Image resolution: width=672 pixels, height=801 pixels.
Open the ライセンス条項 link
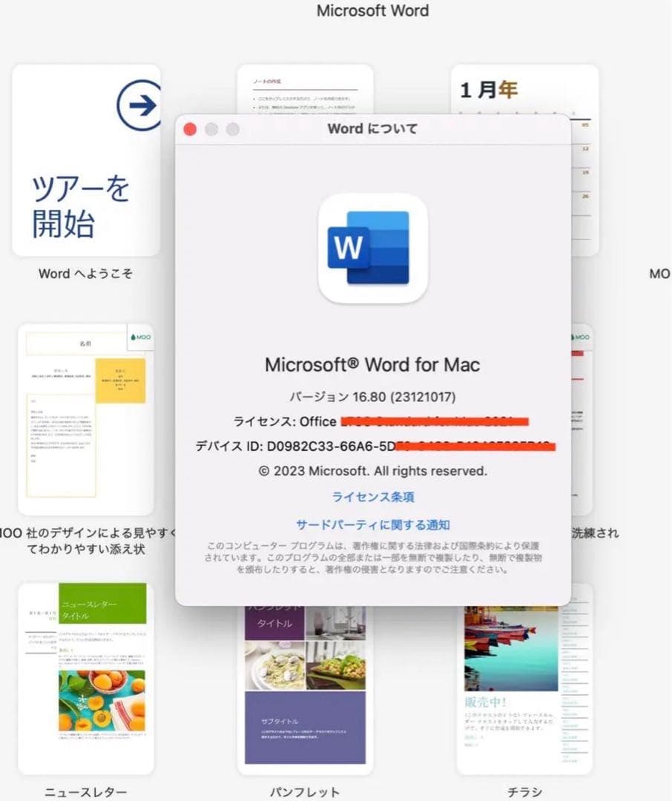(373, 497)
